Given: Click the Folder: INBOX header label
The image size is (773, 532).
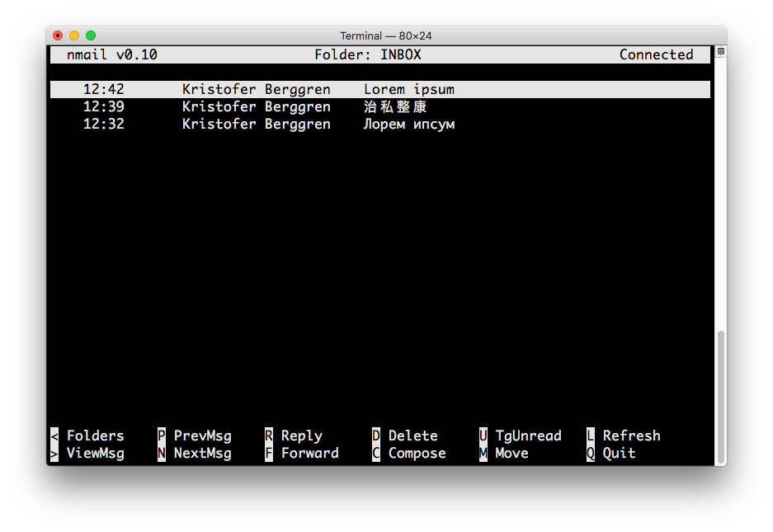Looking at the screenshot, I should click(368, 54).
